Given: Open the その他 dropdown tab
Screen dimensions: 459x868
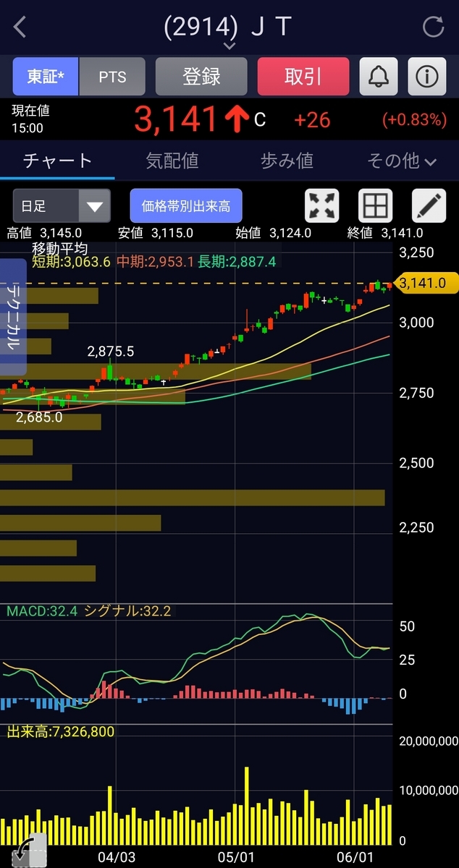Looking at the screenshot, I should click(x=402, y=161).
